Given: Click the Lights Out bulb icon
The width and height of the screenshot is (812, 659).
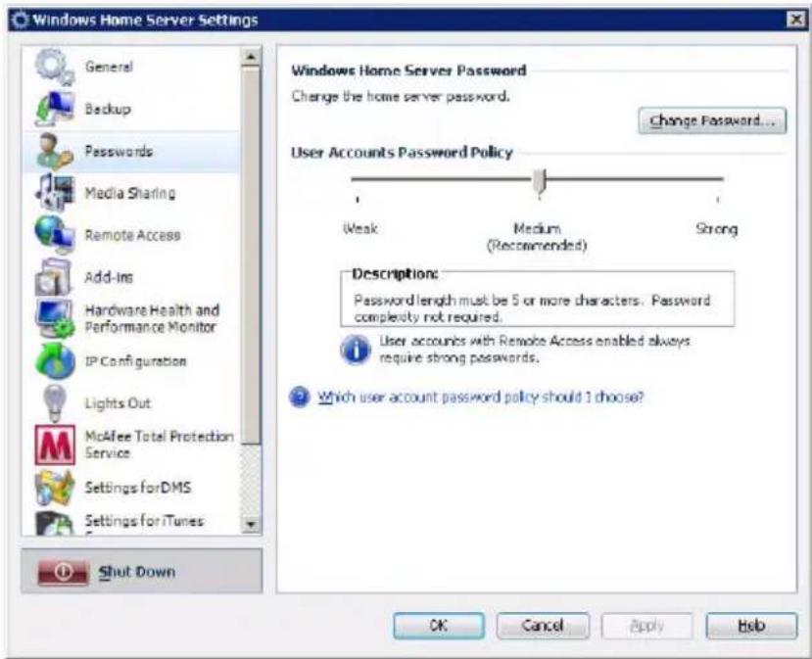Looking at the screenshot, I should pos(55,403).
